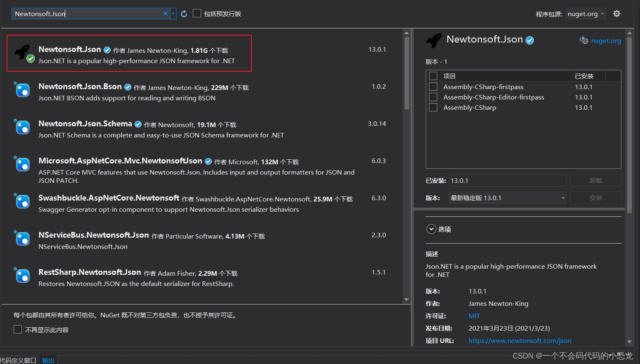Select the Newtonsoft.Json.Schema package title
The width and height of the screenshot is (640, 364).
pyautogui.click(x=85, y=123)
